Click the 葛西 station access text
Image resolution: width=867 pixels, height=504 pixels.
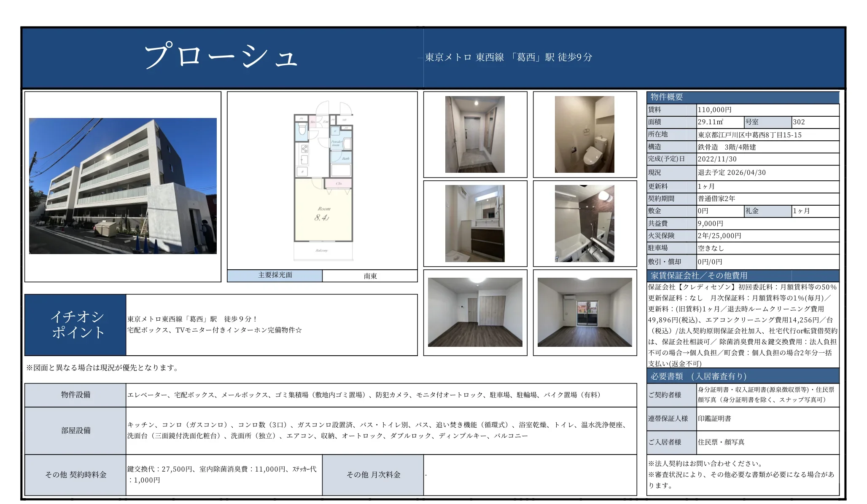[509, 57]
